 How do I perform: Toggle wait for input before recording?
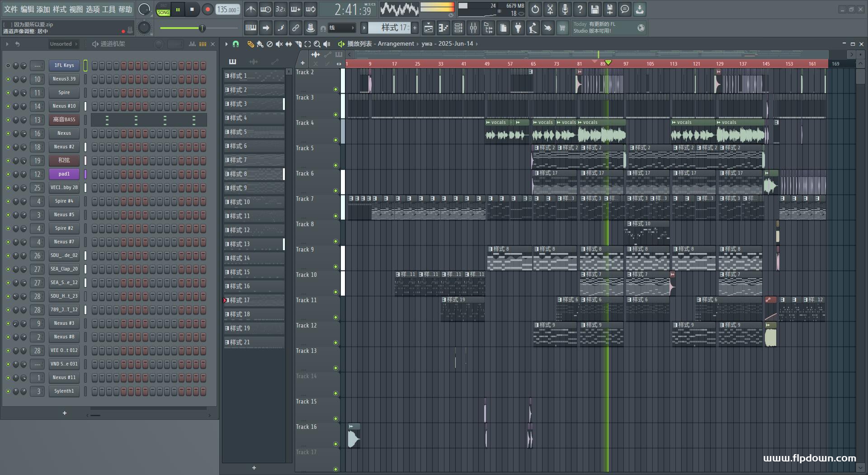[x=266, y=9]
